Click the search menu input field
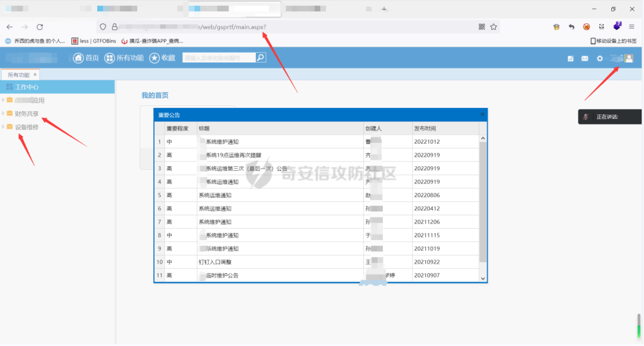 pyautogui.click(x=219, y=58)
